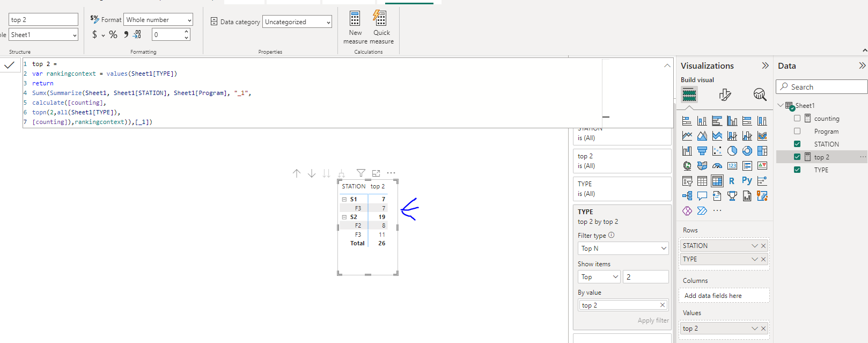Click Focus mode icon above the matrix
Viewport: 868px width, 343px height.
(x=376, y=173)
